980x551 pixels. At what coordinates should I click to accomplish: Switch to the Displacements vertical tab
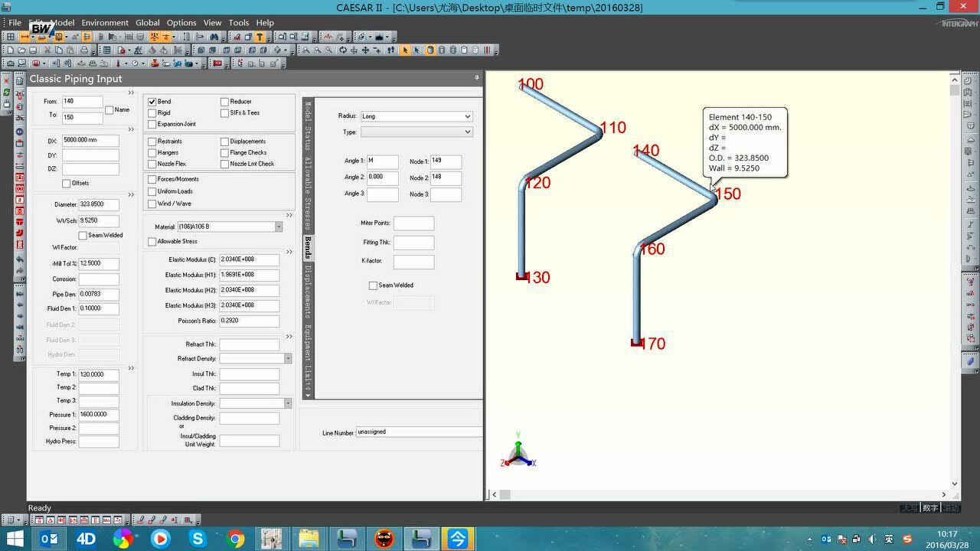[308, 292]
